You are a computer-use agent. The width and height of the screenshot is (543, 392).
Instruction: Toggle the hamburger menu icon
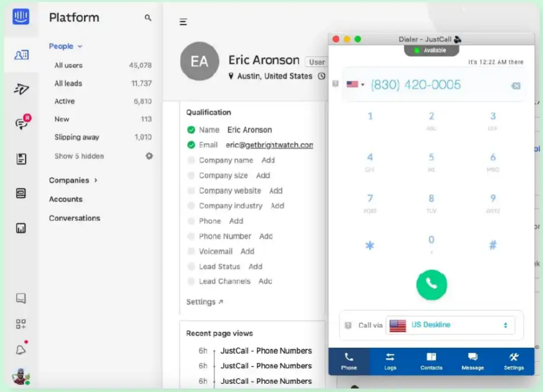tap(183, 22)
